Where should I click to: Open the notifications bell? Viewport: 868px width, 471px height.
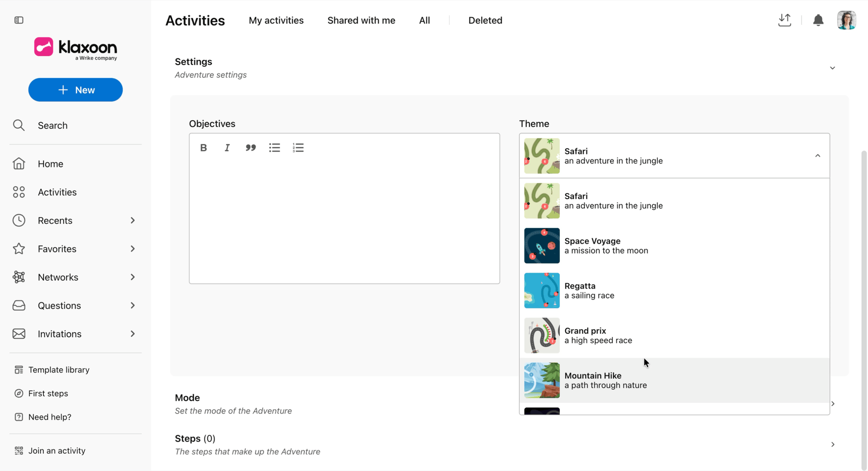(x=818, y=20)
